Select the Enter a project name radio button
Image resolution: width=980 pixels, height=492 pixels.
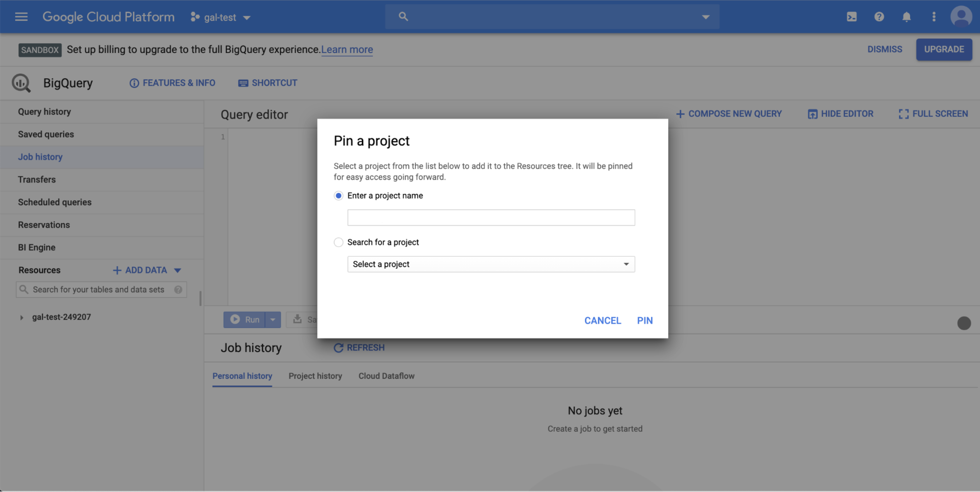pyautogui.click(x=338, y=196)
